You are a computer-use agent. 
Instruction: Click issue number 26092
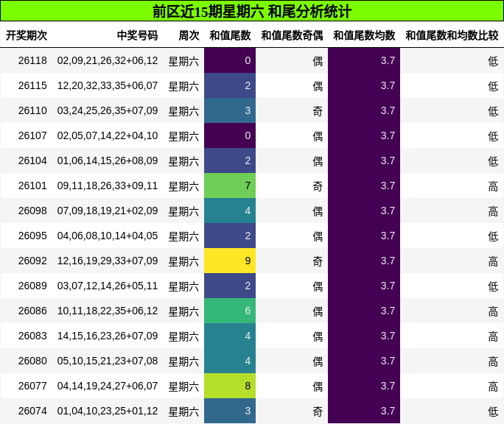pos(32,261)
